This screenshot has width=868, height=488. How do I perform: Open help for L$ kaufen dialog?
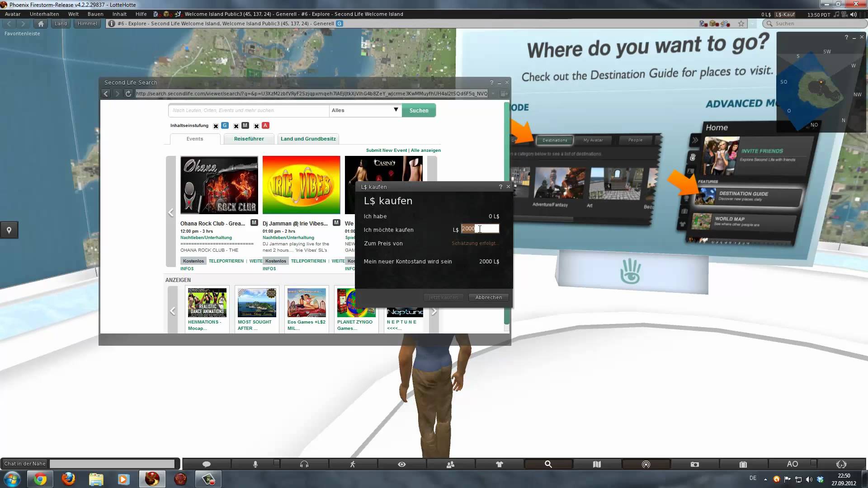(500, 187)
